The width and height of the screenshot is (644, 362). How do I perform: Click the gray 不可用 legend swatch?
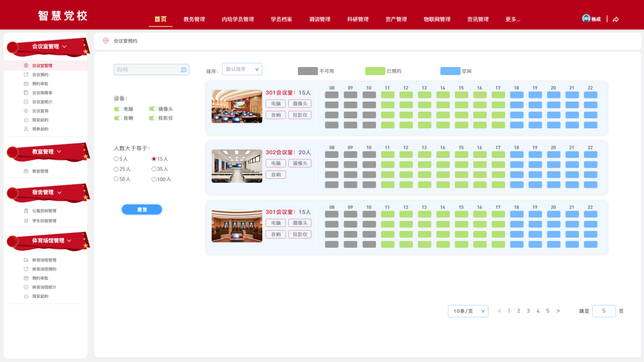point(308,71)
